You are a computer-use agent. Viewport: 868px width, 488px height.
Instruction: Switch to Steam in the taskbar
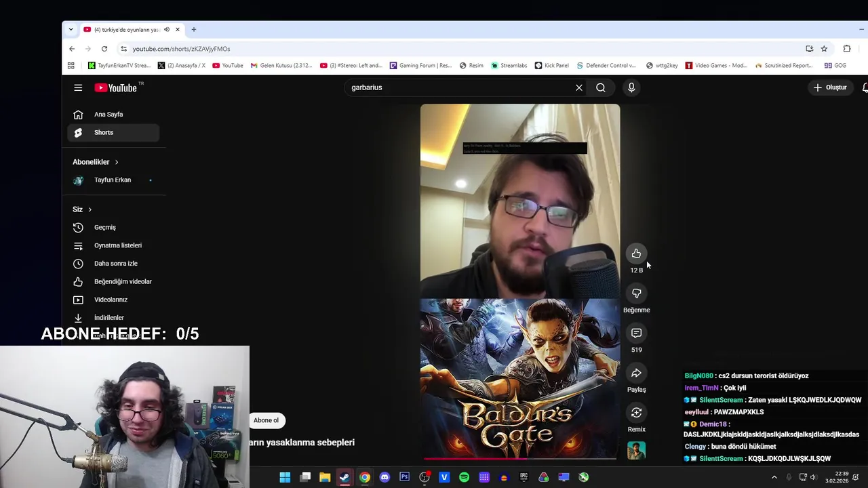tap(344, 477)
